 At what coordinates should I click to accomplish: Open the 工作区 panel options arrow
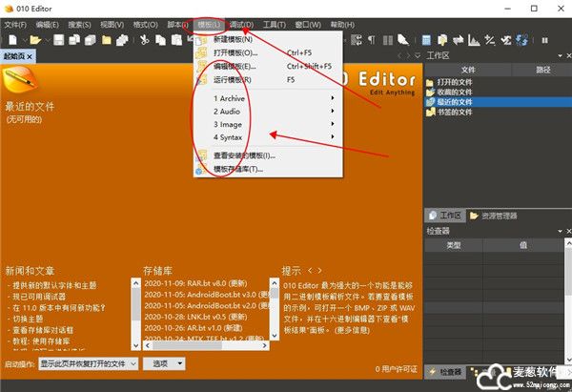pyautogui.click(x=560, y=56)
